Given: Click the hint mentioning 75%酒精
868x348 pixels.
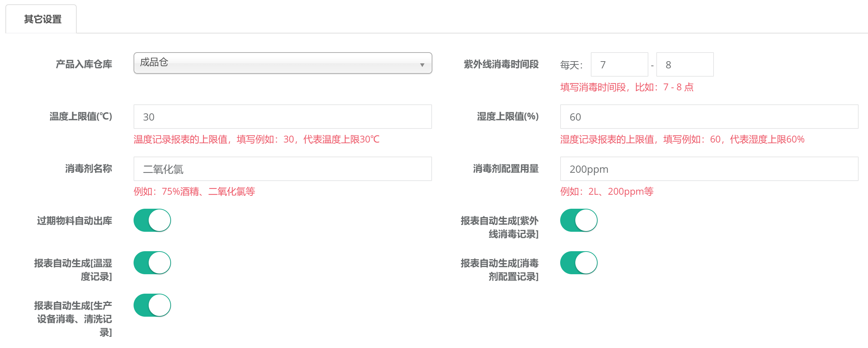Looking at the screenshot, I should 194,191.
